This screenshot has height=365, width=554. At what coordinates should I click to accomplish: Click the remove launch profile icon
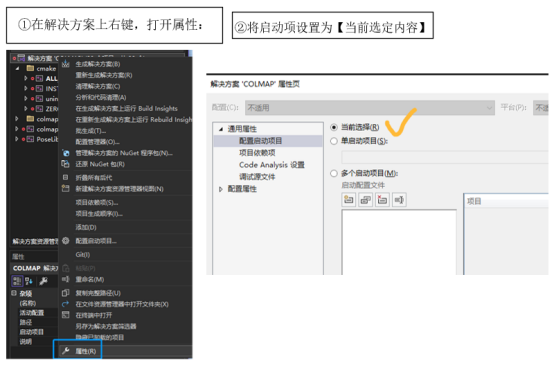pyautogui.click(x=382, y=200)
